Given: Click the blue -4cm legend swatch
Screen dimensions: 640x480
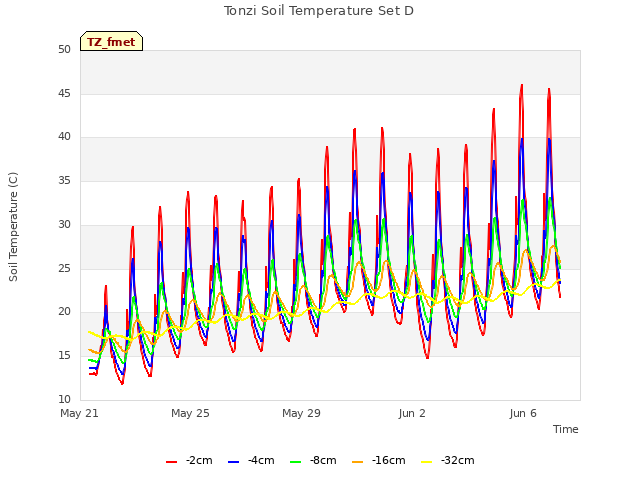Looking at the screenshot, I should tap(233, 462).
